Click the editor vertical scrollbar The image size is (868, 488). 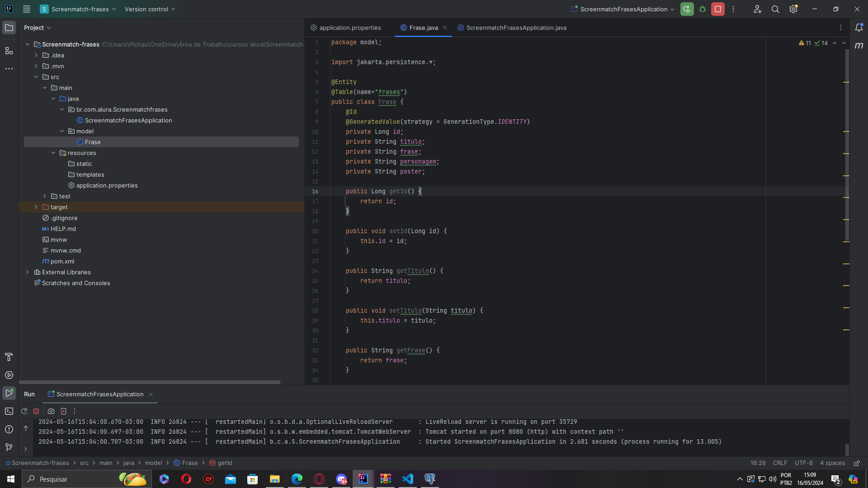[847, 145]
